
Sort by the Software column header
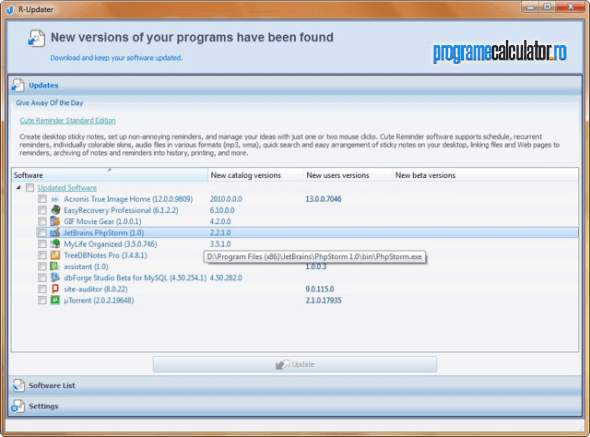click(109, 175)
